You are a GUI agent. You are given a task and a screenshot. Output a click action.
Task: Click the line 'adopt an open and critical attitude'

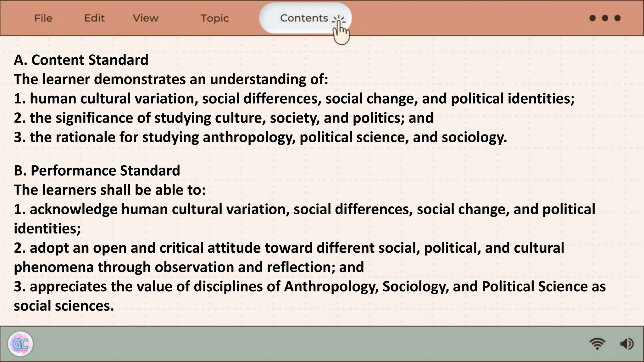click(x=289, y=248)
